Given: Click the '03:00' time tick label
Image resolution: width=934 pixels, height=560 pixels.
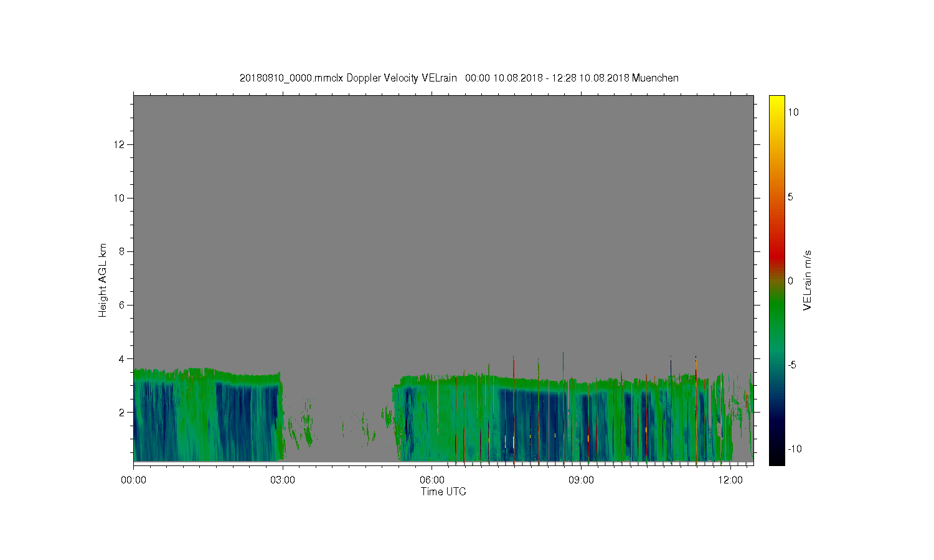Looking at the screenshot, I should click(x=283, y=480).
